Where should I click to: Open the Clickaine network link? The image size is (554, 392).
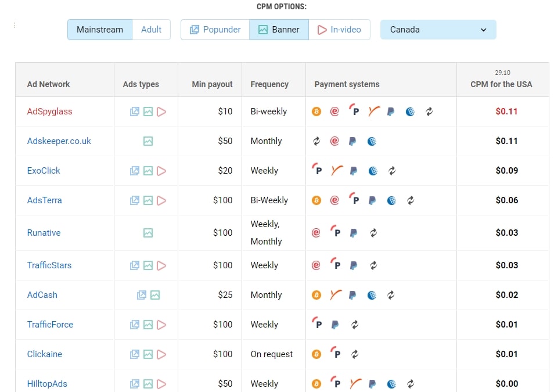tap(45, 354)
